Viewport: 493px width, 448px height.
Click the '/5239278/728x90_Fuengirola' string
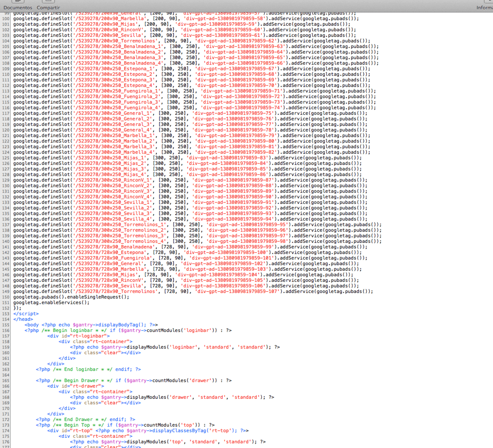[x=113, y=258]
